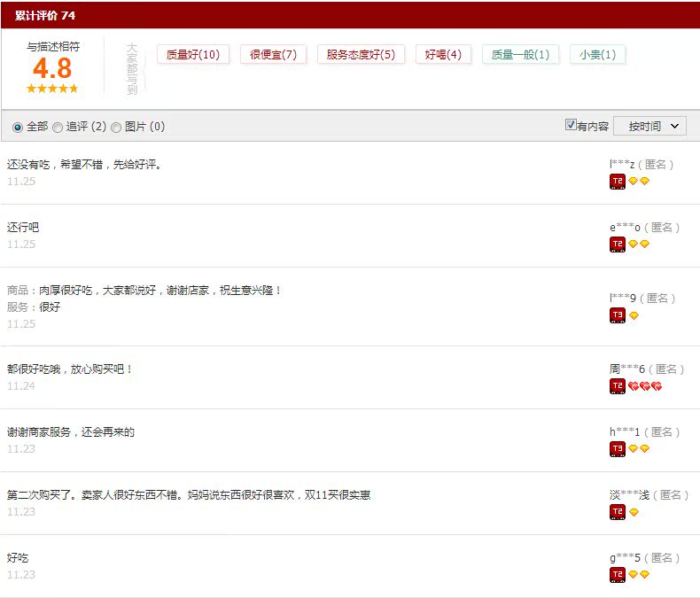The image size is (700, 598).
Task: Filter reviews by 很便宜(7) tag
Action: coord(273,55)
